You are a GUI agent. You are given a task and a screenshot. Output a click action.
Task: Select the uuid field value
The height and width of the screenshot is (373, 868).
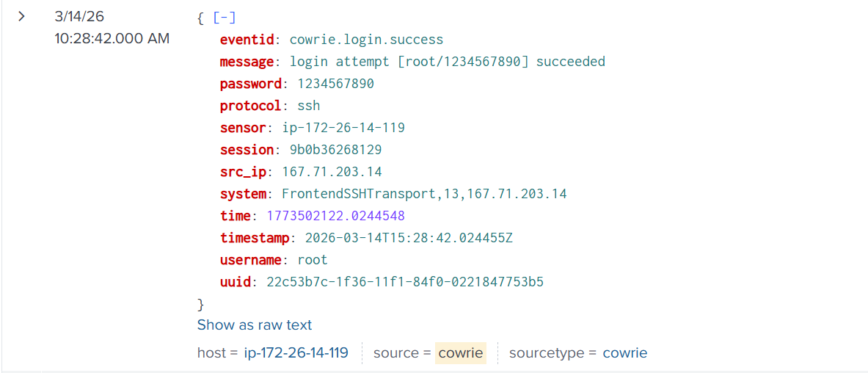[x=404, y=282]
